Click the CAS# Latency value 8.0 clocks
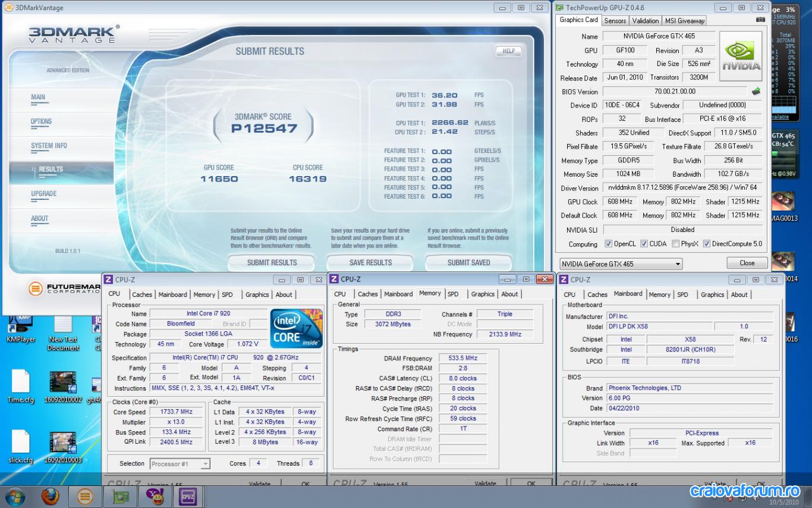Image resolution: width=812 pixels, height=508 pixels. pyautogui.click(x=463, y=378)
